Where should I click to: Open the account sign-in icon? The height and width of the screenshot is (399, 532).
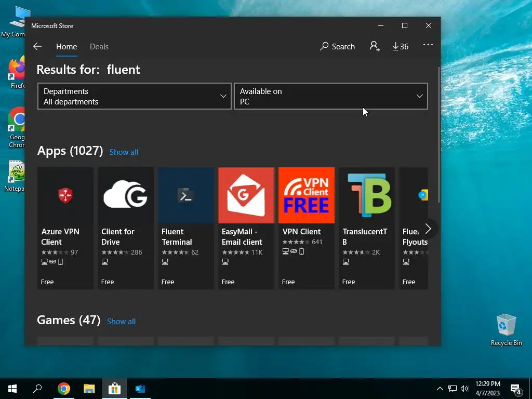[374, 46]
